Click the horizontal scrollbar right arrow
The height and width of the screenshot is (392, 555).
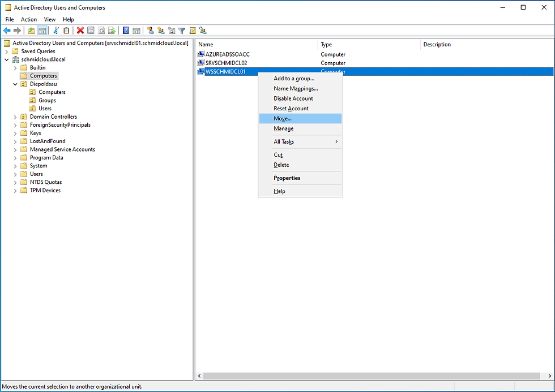click(550, 376)
